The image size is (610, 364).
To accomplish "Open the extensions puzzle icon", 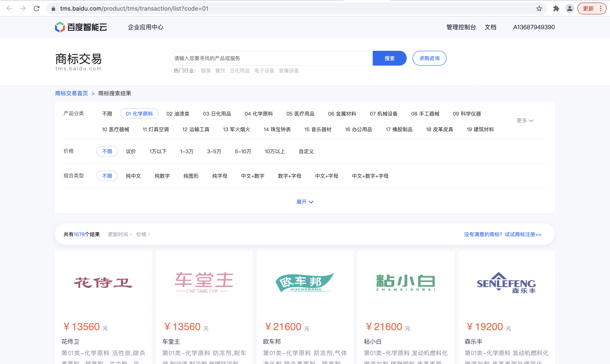I will pyautogui.click(x=556, y=9).
